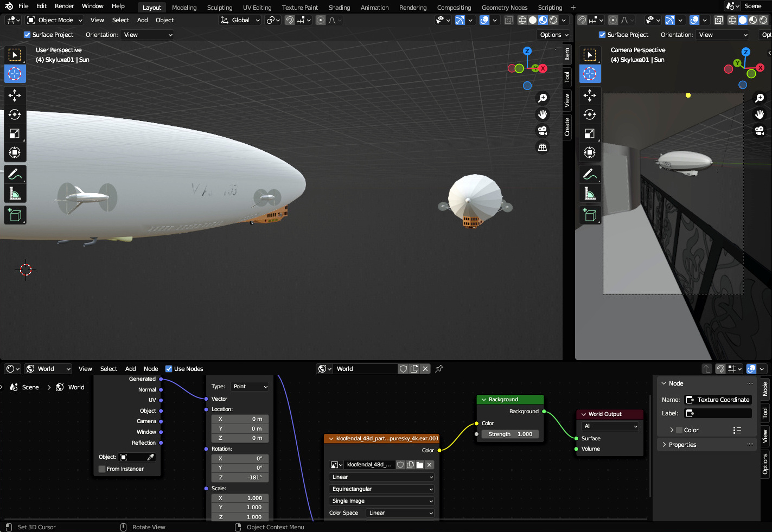Open Object menu in left viewport header

[164, 20]
